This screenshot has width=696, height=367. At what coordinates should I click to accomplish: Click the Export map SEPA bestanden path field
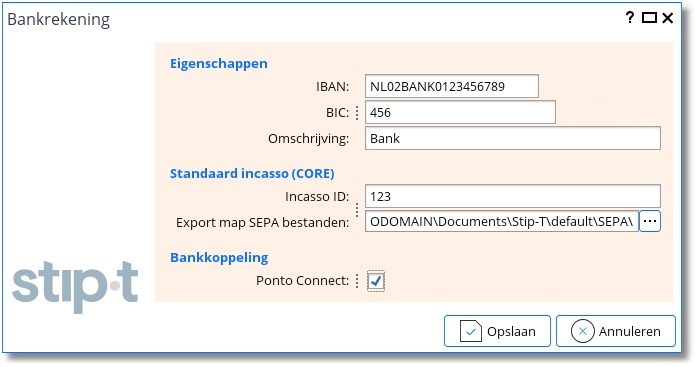point(502,221)
